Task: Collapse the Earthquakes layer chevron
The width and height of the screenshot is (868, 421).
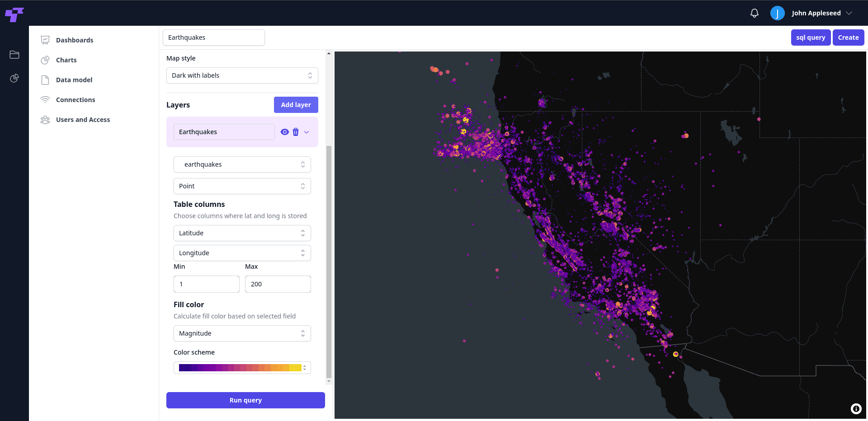Action: (x=307, y=132)
